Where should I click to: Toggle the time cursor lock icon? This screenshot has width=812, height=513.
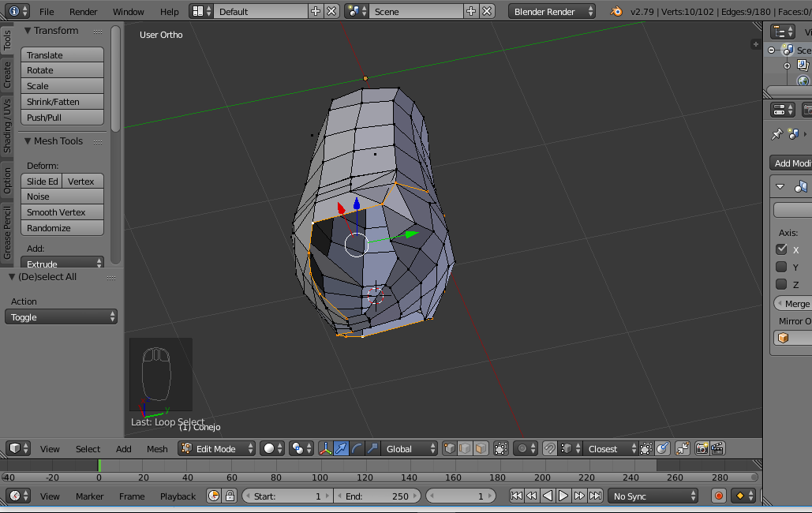[230, 496]
